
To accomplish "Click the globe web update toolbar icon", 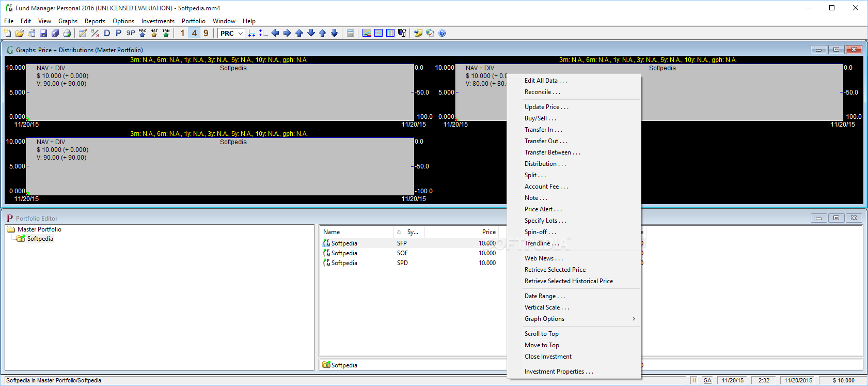I will click(430, 33).
